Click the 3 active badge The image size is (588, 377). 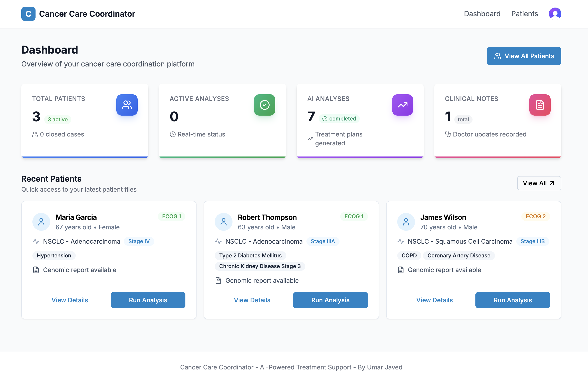click(58, 119)
